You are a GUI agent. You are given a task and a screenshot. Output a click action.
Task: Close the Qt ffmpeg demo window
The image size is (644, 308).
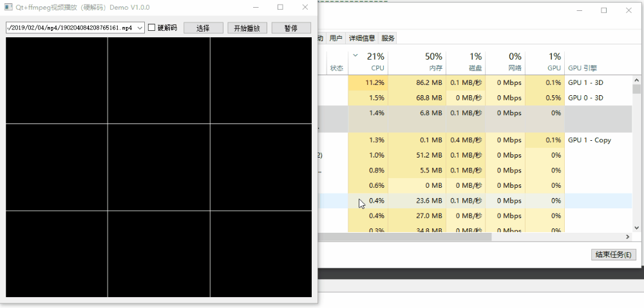305,7
